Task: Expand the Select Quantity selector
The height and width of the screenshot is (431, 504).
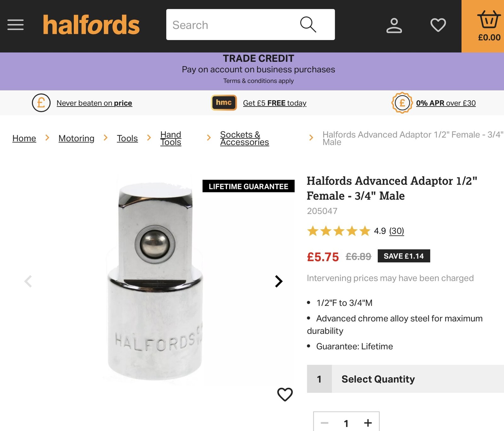Action: [x=405, y=379]
